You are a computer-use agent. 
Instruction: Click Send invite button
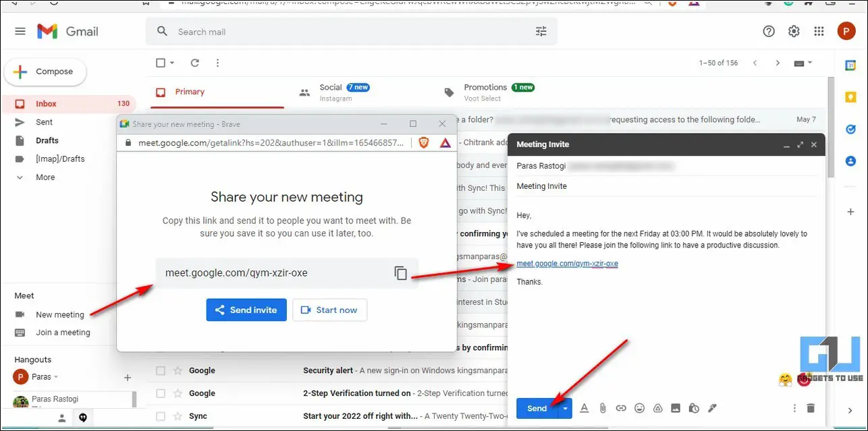coord(246,310)
